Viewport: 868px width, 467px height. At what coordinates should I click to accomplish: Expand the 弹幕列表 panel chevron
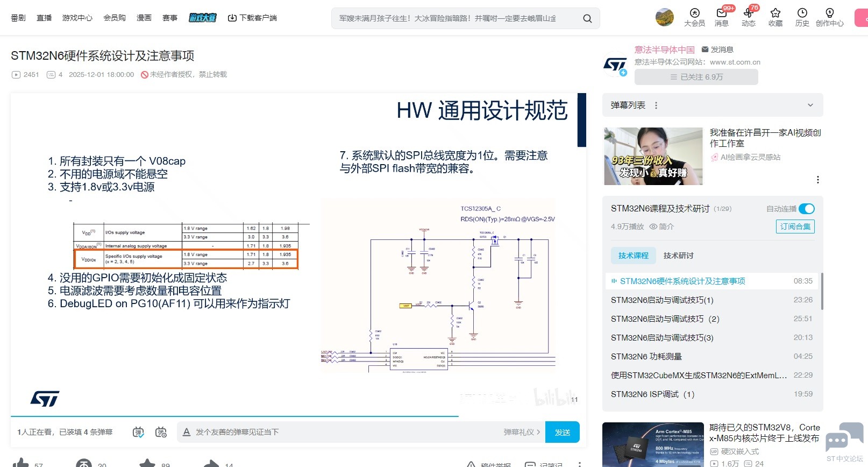pyautogui.click(x=810, y=105)
